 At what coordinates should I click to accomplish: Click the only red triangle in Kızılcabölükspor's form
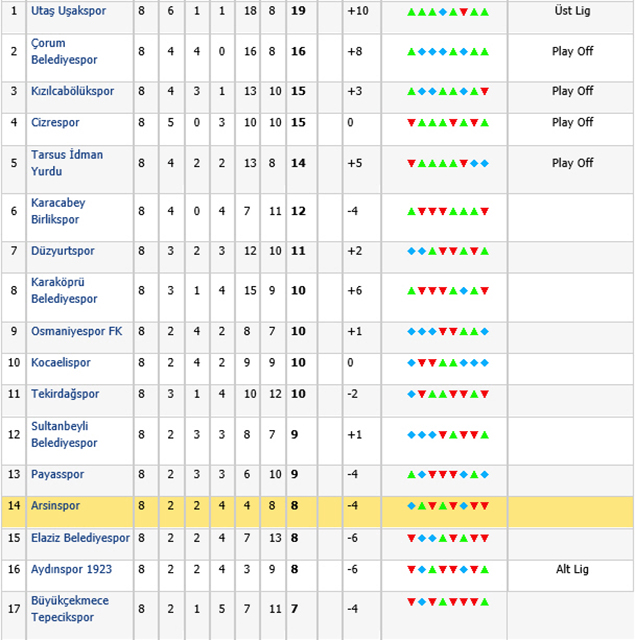pos(485,91)
